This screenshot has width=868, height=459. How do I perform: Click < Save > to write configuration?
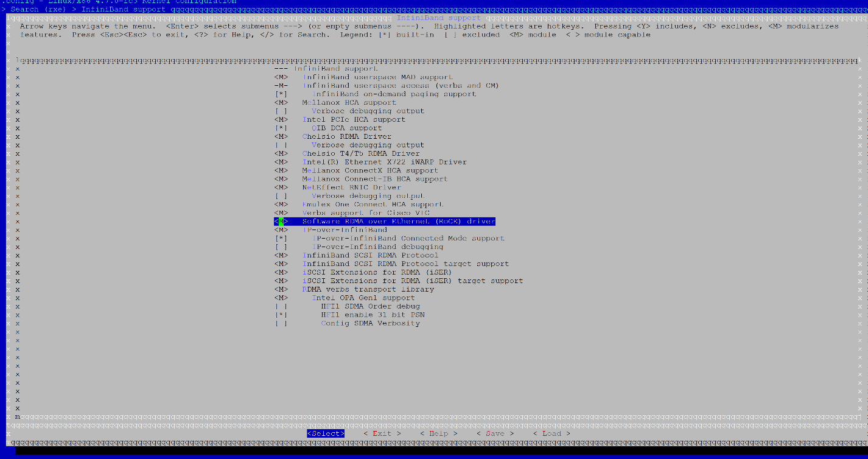[x=495, y=434]
